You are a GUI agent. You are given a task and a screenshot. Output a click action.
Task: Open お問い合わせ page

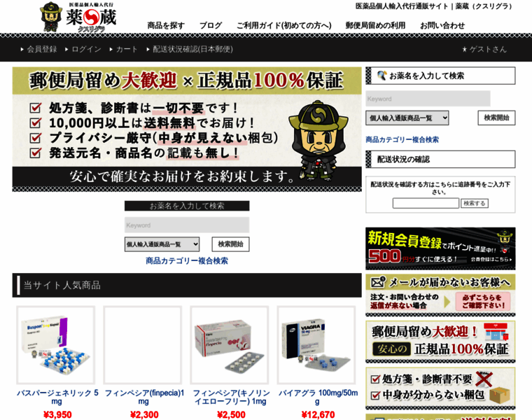[442, 25]
